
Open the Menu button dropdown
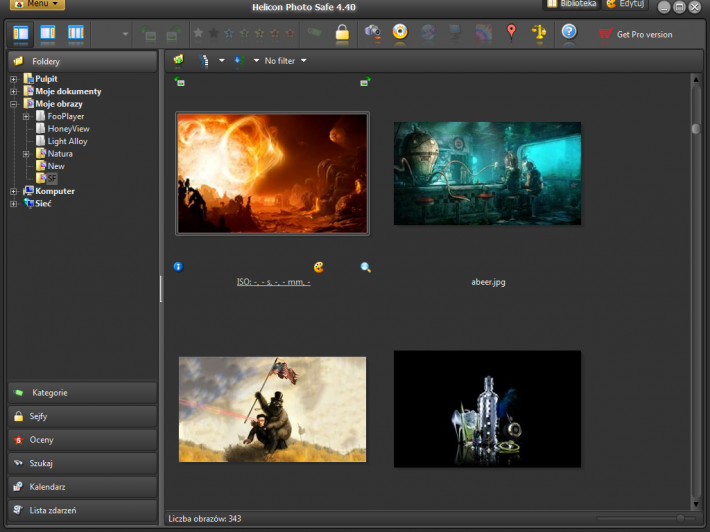point(38,4)
